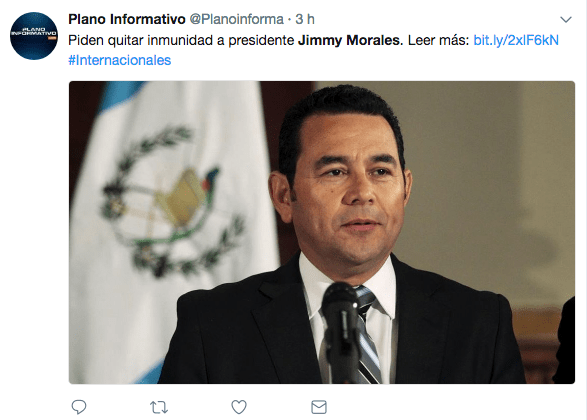Screen dimensions: 587x420
Task: Reply to the Plano Informativo tweet
Action: point(79,407)
